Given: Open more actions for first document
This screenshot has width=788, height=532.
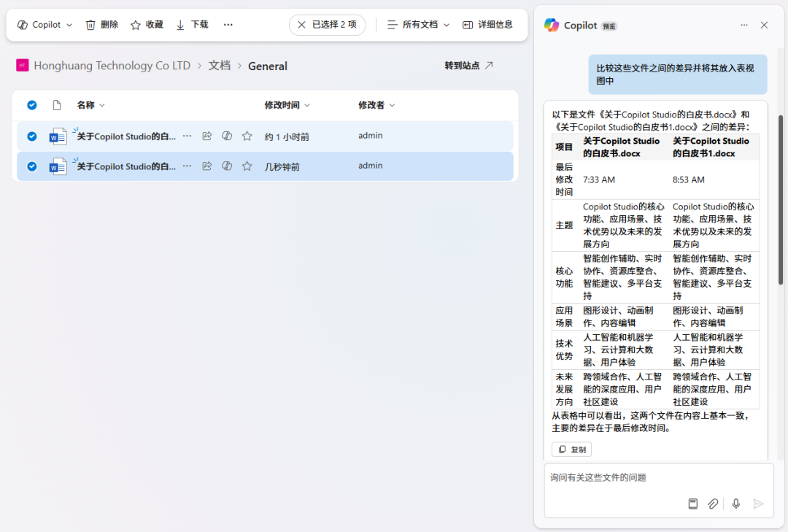Looking at the screenshot, I should click(x=187, y=136).
